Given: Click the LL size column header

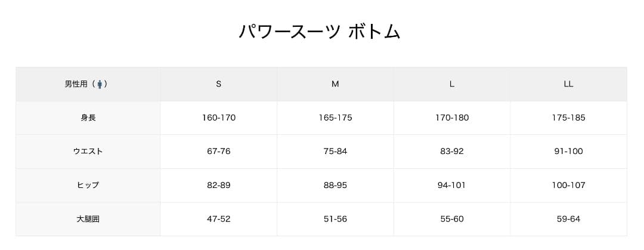Looking at the screenshot, I should 568,84.
